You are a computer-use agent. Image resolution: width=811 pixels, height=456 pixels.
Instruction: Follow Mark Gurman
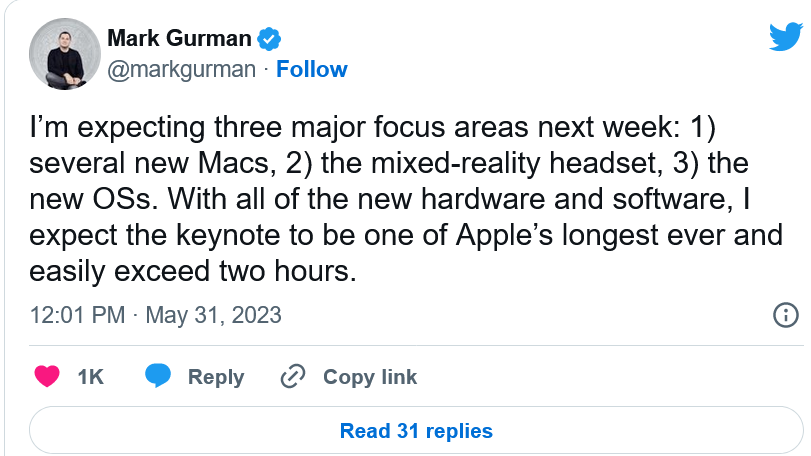pyautogui.click(x=311, y=69)
